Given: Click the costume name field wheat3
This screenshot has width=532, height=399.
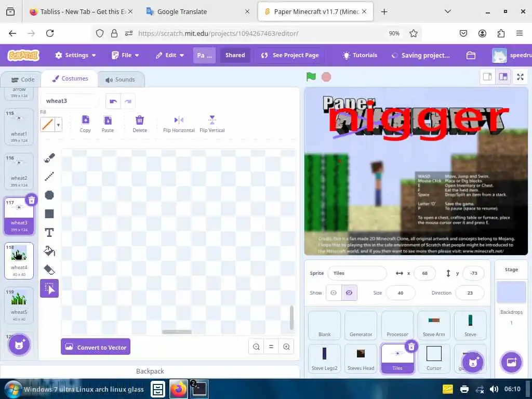Looking at the screenshot, I should (x=70, y=101).
